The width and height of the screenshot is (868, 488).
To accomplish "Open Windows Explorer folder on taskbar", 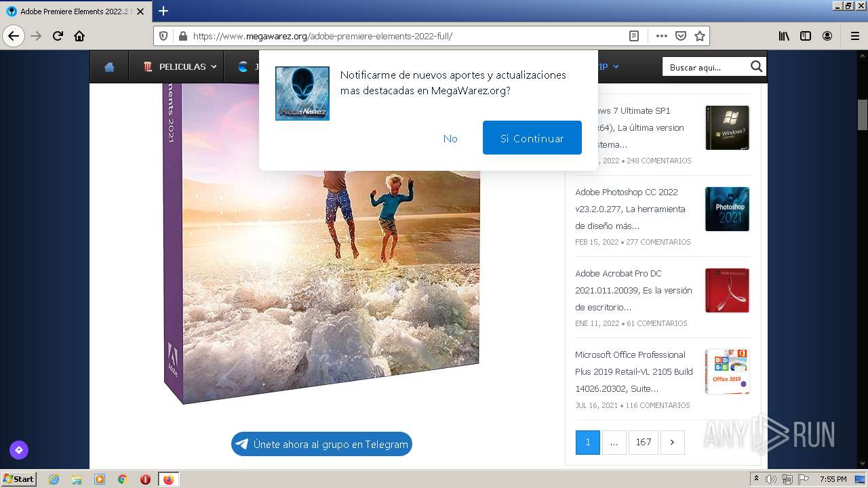I will [x=77, y=479].
